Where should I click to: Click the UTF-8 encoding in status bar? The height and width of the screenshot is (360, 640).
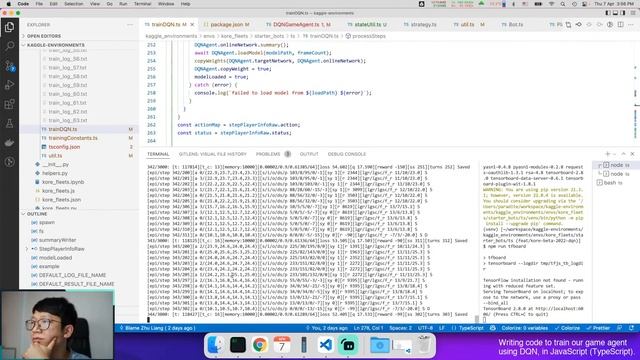425,328
